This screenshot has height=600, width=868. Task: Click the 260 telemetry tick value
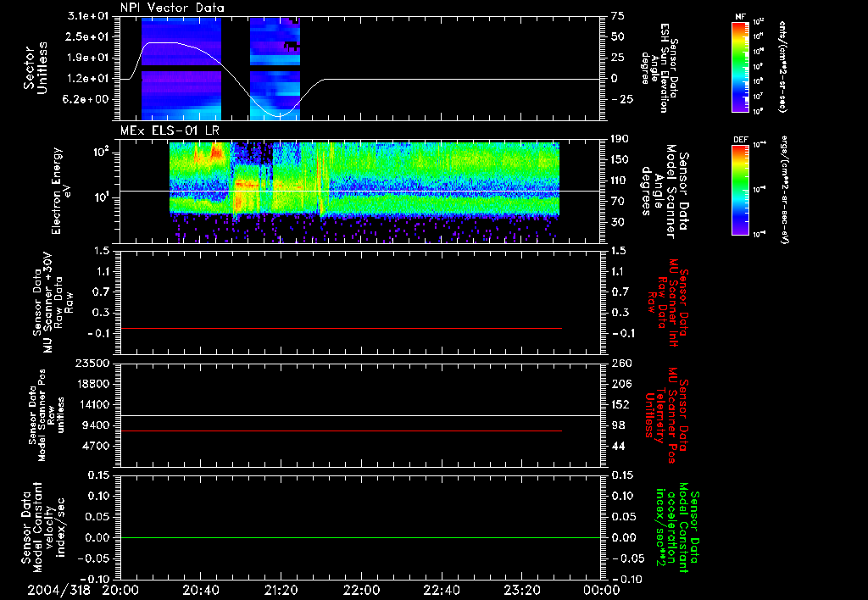(621, 363)
